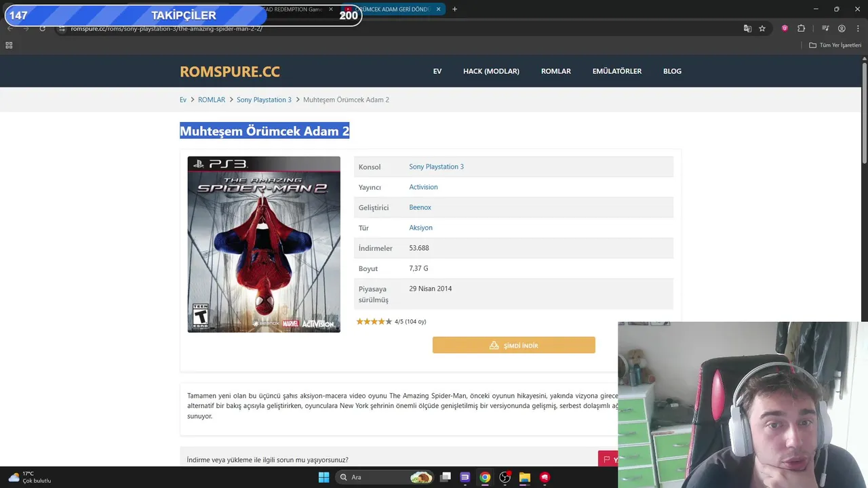The height and width of the screenshot is (488, 868).
Task: Click the Google Translate icon in address bar
Action: click(747, 28)
